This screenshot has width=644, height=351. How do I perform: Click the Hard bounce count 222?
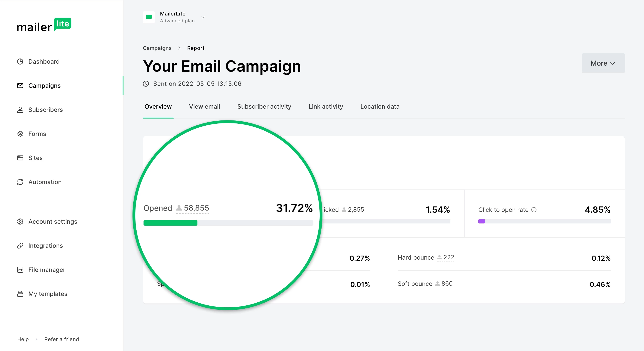(448, 257)
